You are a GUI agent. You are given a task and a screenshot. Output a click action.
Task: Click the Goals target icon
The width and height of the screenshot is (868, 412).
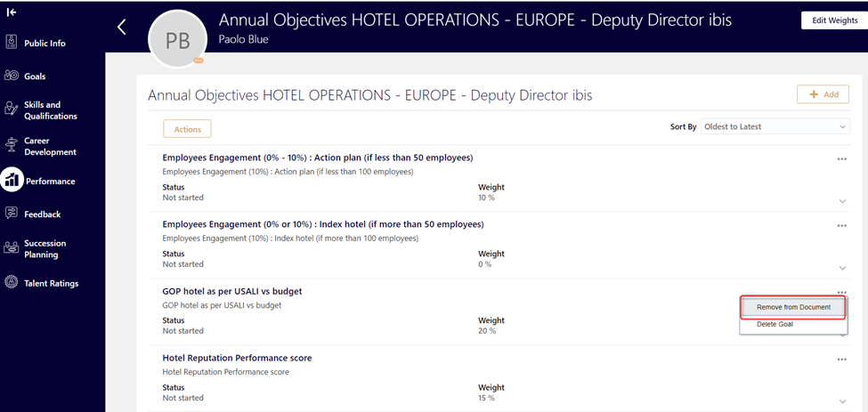coord(11,76)
